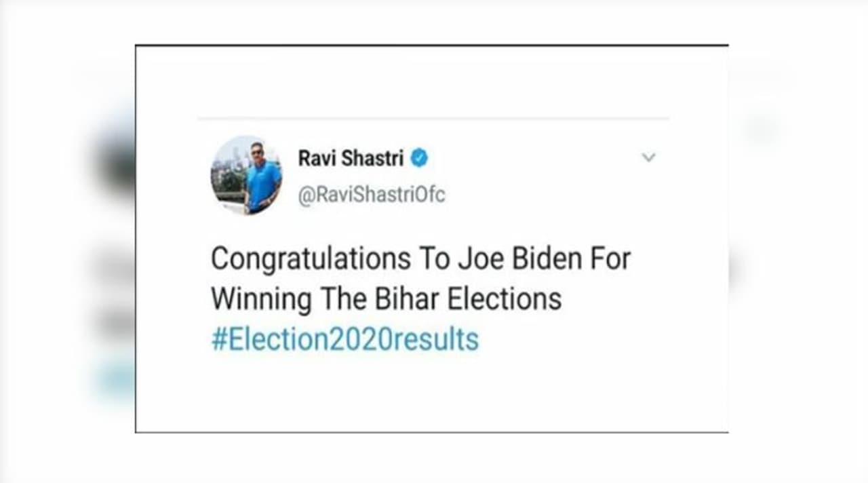
Task: Click the "Ravi Shastri" display name
Action: [351, 159]
